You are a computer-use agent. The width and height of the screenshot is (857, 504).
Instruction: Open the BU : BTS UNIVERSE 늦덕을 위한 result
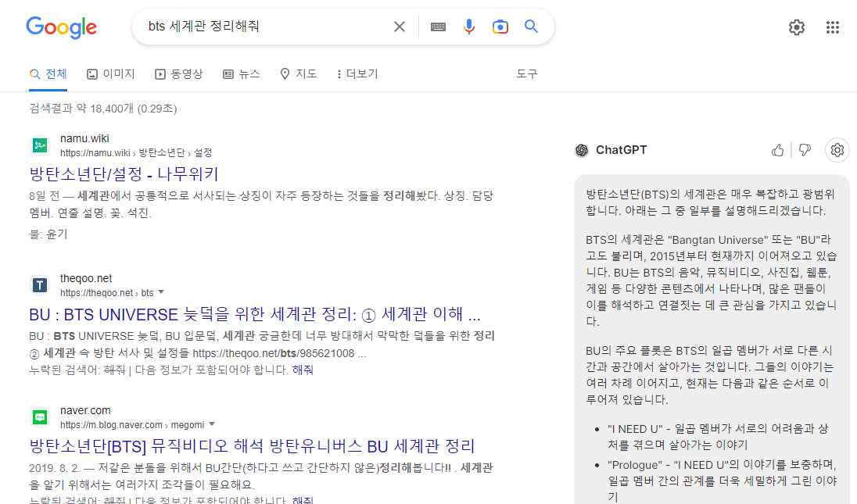[255, 315]
